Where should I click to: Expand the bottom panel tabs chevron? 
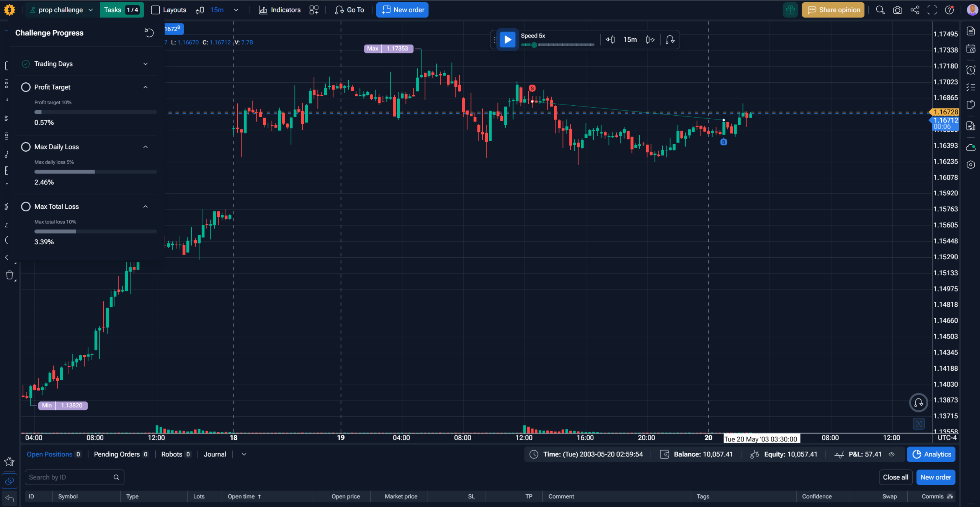[x=244, y=455]
